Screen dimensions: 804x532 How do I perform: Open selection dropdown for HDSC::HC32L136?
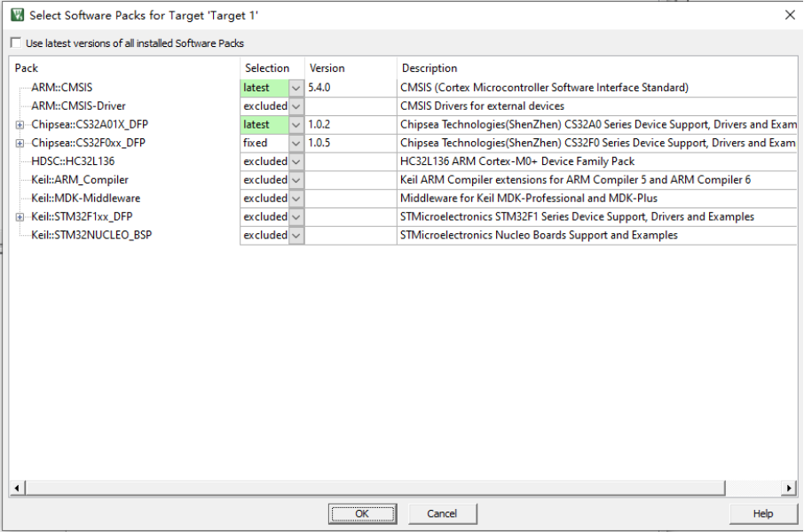[x=296, y=162]
